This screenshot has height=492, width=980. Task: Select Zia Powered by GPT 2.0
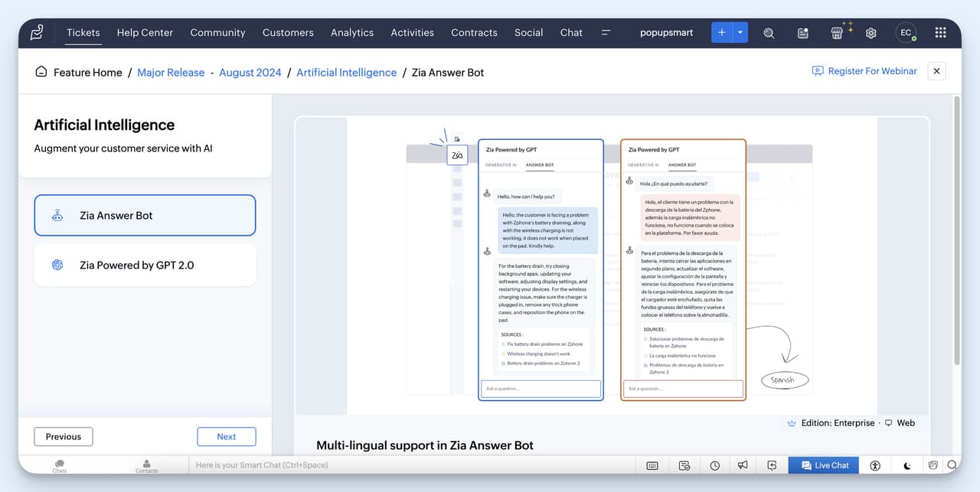tap(145, 266)
